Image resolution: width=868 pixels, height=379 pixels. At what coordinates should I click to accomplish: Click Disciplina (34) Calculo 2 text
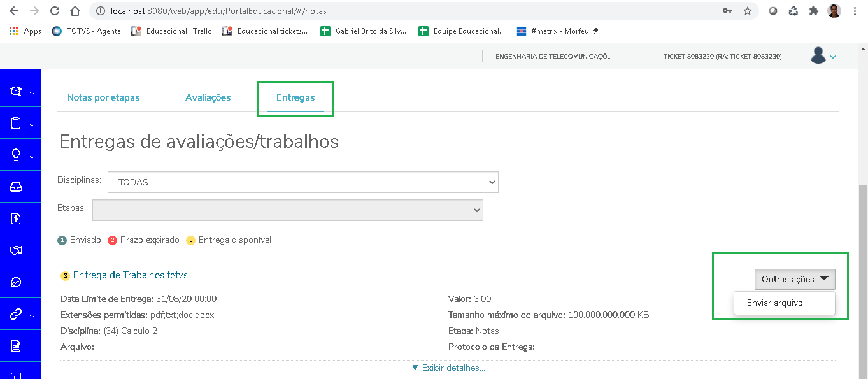(109, 331)
